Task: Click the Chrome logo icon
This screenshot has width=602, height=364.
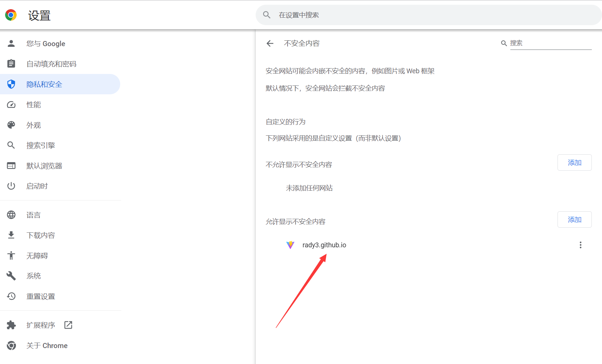Action: 11,15
